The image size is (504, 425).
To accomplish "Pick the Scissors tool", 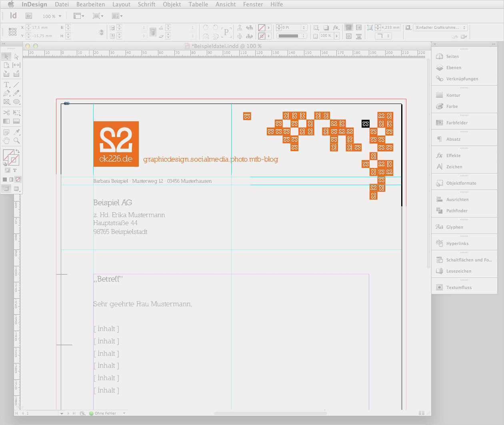I will [x=6, y=113].
